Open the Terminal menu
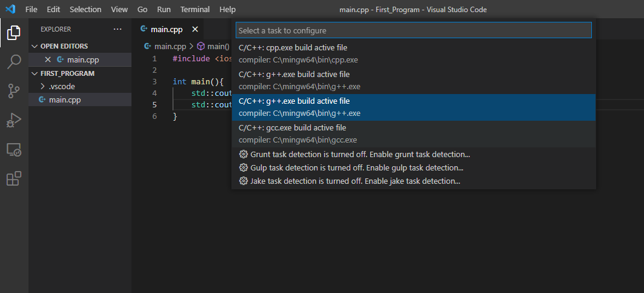Screen dimensions: 644x293 coord(195,9)
